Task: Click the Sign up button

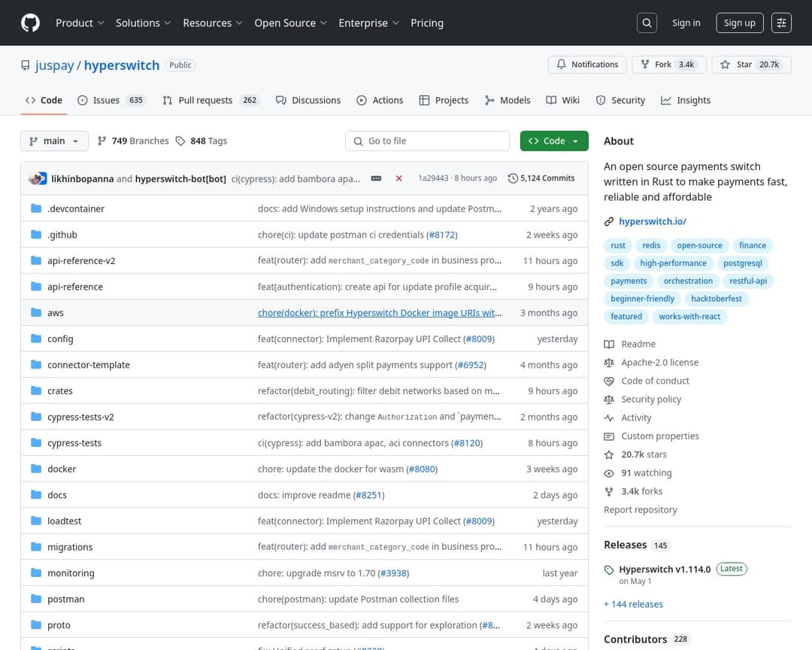Action: tap(740, 23)
